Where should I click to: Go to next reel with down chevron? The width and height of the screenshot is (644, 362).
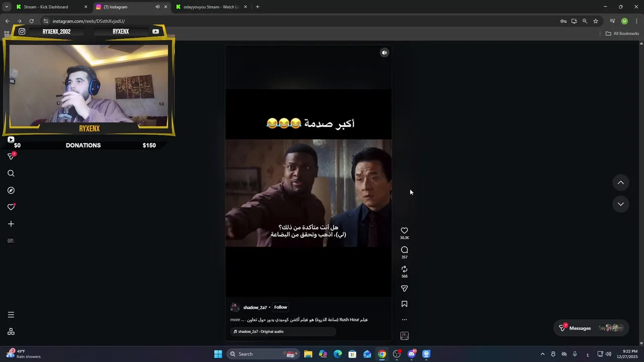click(621, 204)
